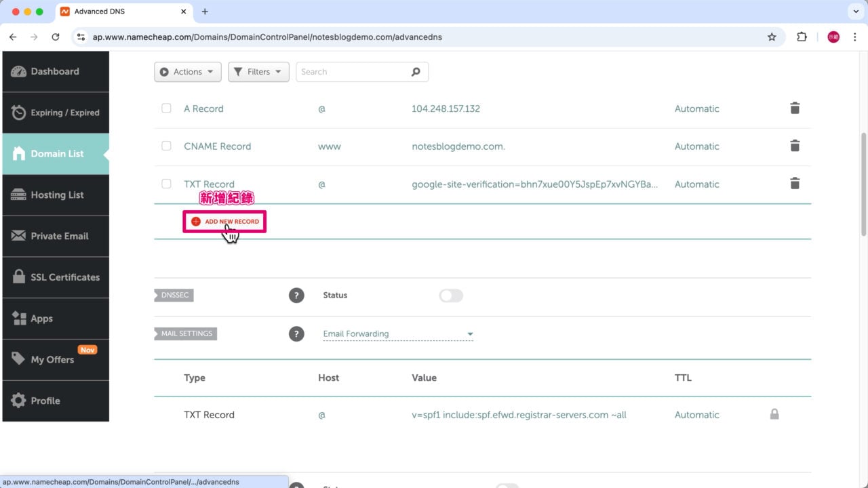Image resolution: width=868 pixels, height=488 pixels.
Task: Open the Email Forwarding mail settings dropdown
Action: pyautogui.click(x=397, y=333)
